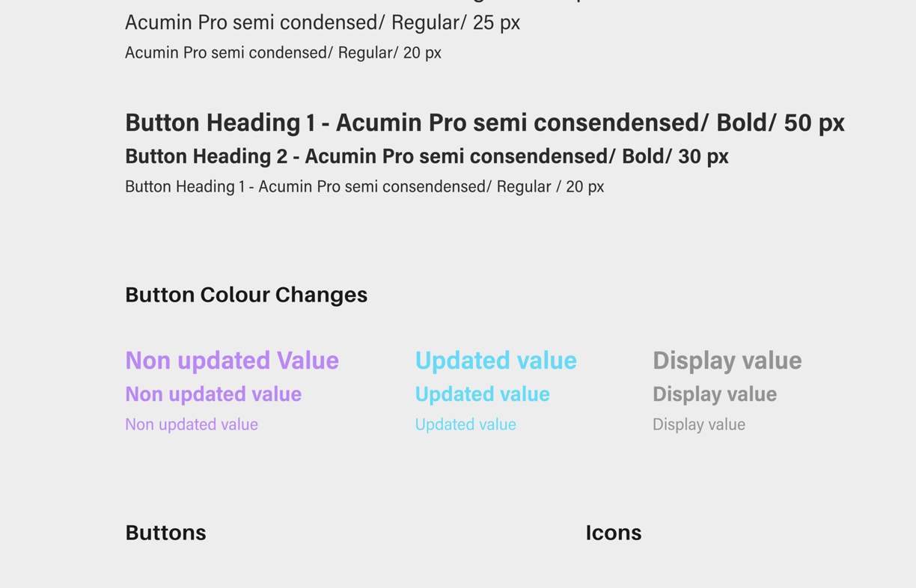Select the medium purple 'Non updated value' text
The image size is (916, 588).
pos(213,394)
